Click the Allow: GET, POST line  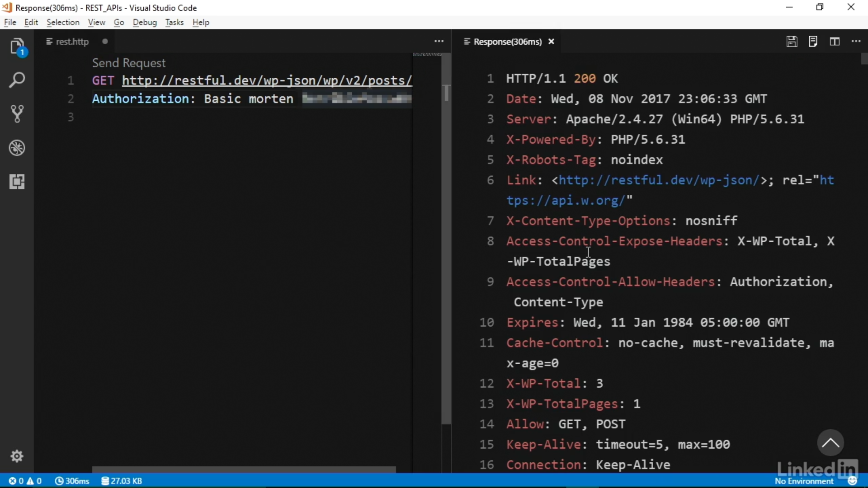[x=566, y=424]
